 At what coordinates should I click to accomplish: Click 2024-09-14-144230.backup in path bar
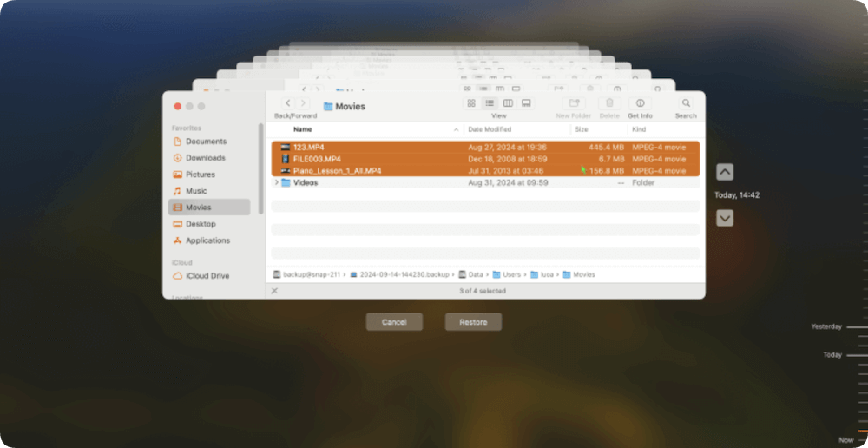(399, 274)
